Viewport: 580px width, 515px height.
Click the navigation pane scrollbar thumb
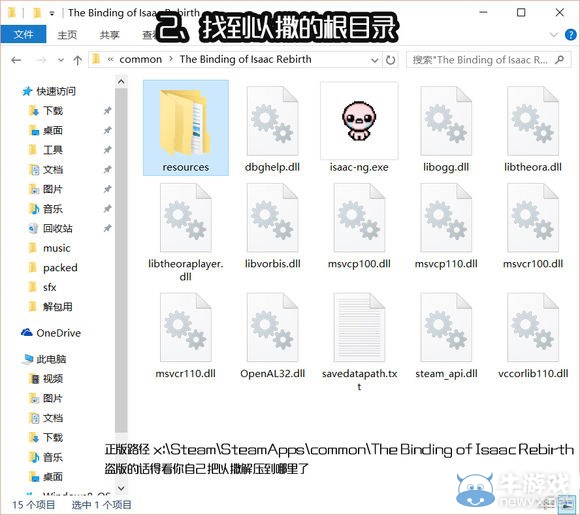click(121, 260)
